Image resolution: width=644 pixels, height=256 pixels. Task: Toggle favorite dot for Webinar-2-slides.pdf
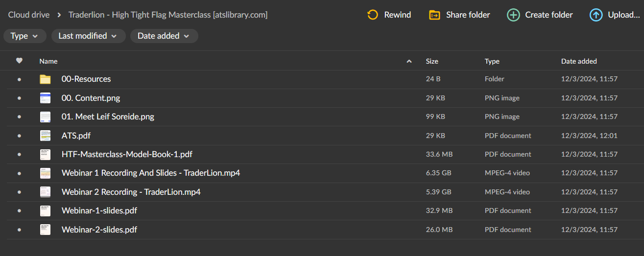click(x=19, y=230)
